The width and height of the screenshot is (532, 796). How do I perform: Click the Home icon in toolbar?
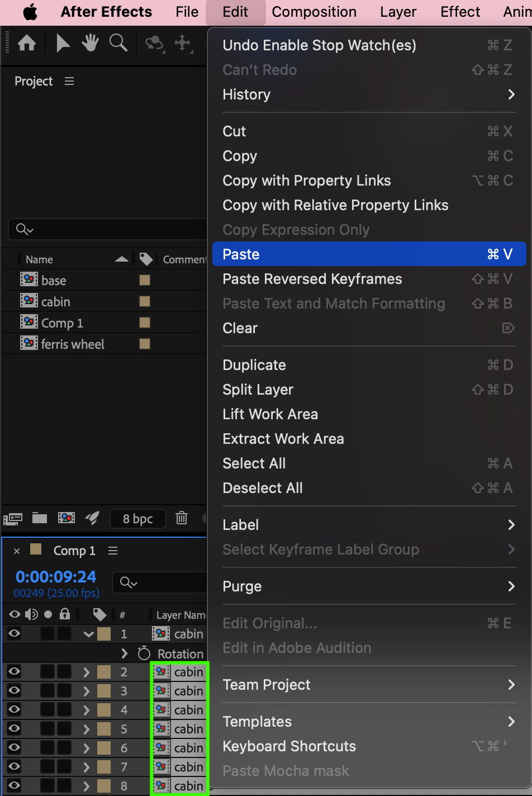click(27, 43)
